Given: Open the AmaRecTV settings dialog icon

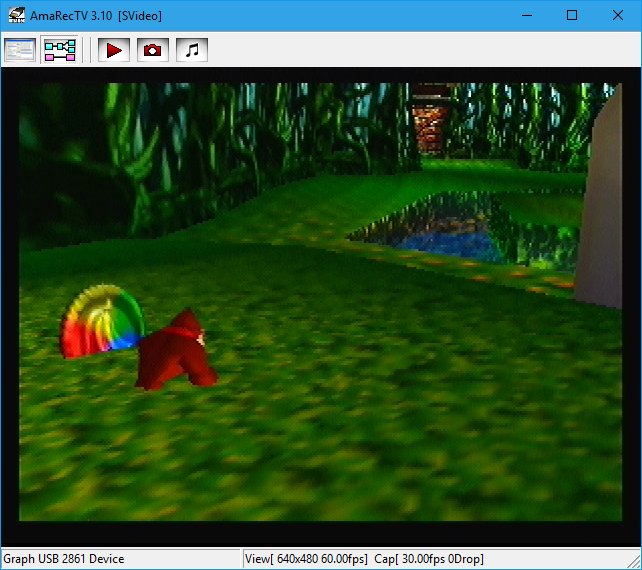Looking at the screenshot, I should (x=20, y=50).
